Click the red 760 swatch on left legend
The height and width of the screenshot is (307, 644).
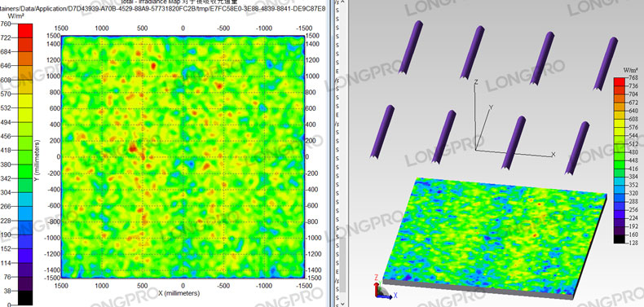pos(25,30)
